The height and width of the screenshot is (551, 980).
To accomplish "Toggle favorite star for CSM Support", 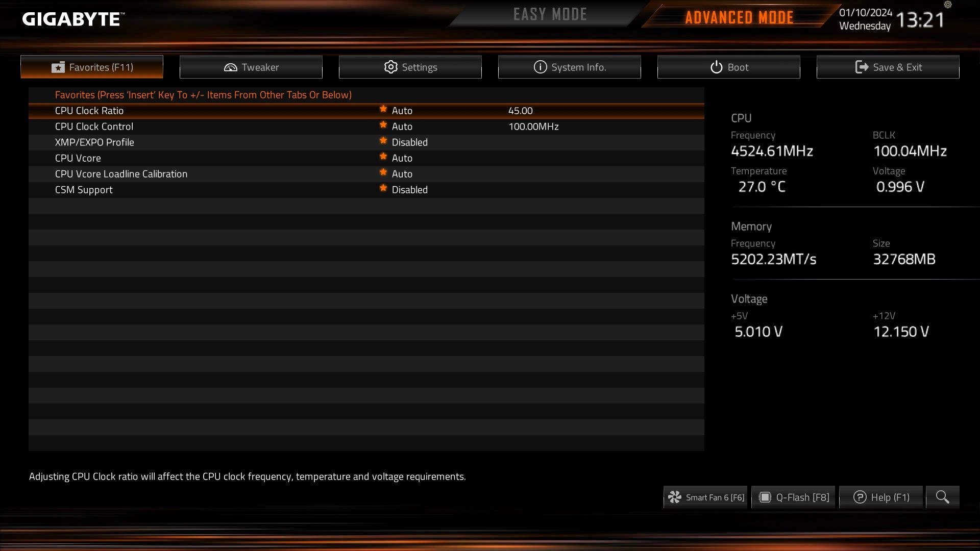I will 383,188.
